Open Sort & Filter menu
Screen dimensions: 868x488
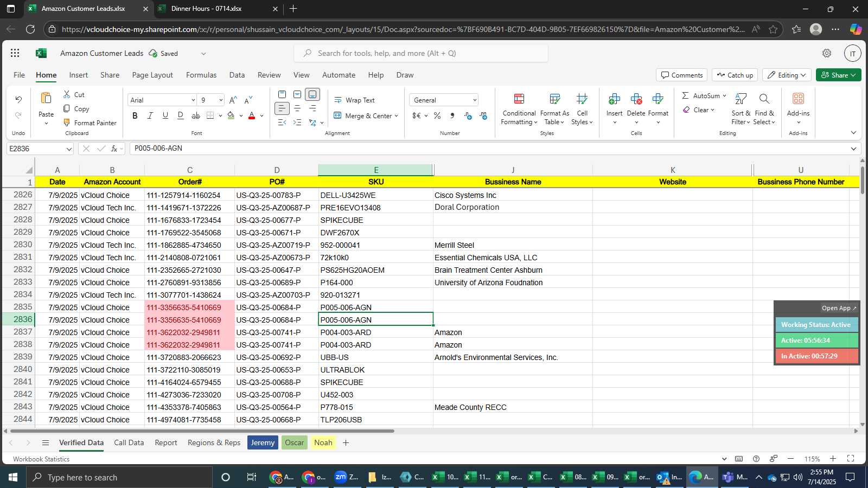[741, 108]
